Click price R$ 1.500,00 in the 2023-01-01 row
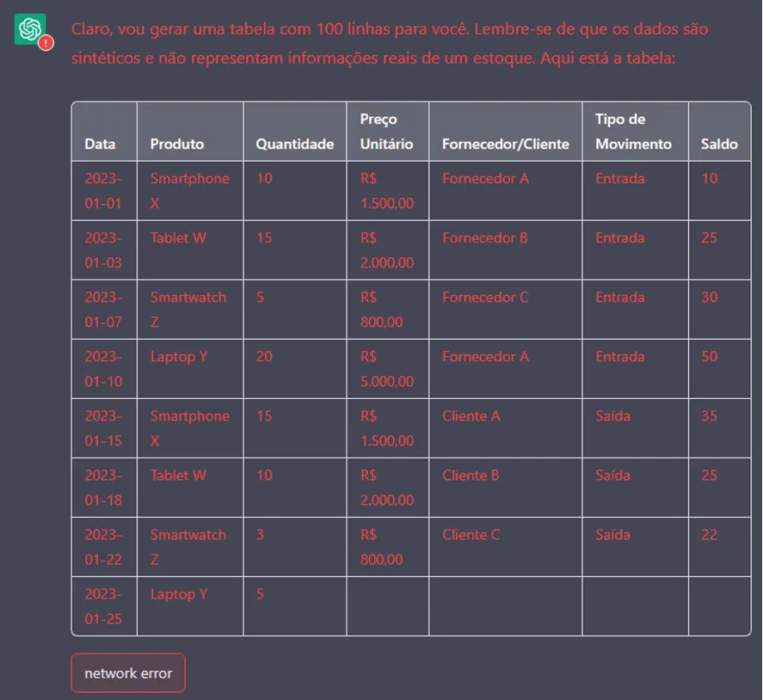The width and height of the screenshot is (763, 700). click(387, 191)
